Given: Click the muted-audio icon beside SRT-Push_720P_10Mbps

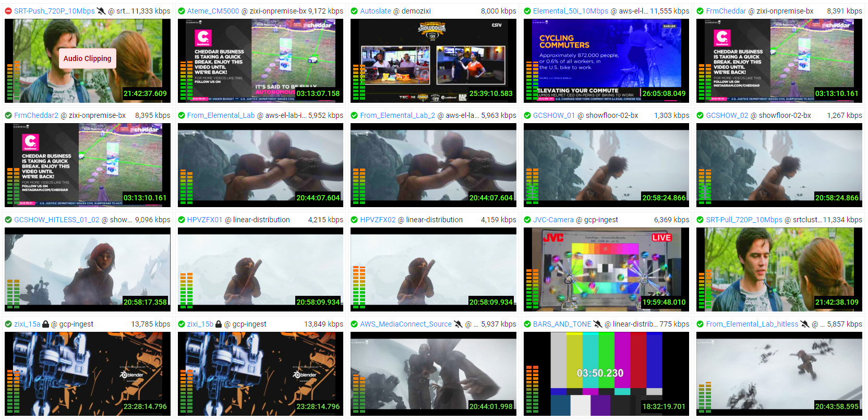Looking at the screenshot, I should [x=101, y=11].
